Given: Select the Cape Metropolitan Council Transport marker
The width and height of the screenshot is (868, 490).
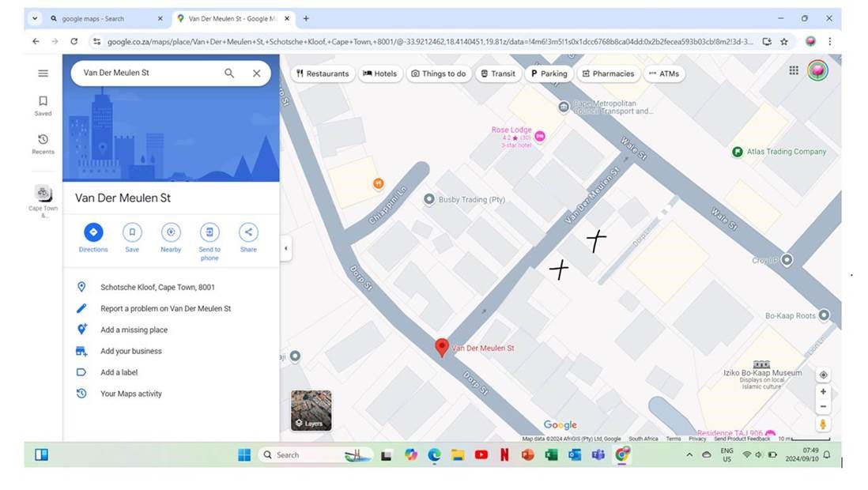Looking at the screenshot, I should pyautogui.click(x=564, y=107).
